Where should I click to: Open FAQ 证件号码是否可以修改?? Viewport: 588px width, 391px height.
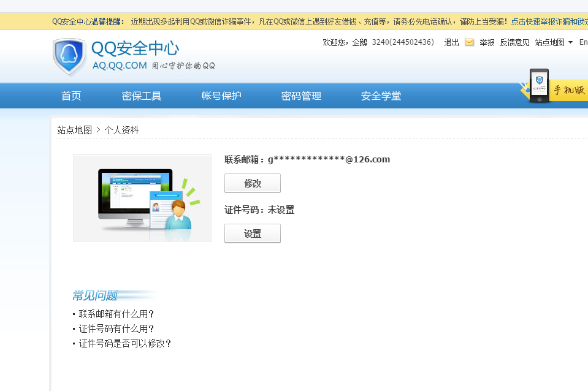tap(125, 343)
